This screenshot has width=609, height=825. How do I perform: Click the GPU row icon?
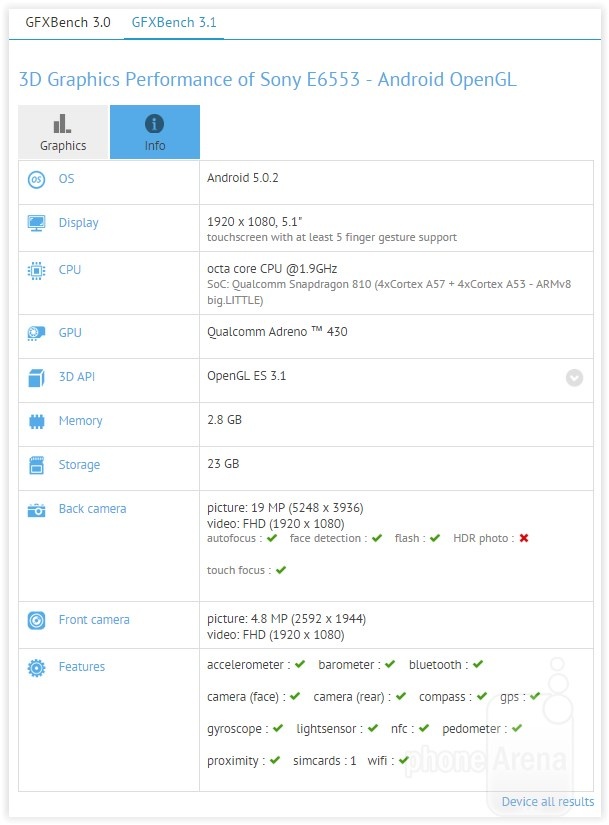[36, 333]
